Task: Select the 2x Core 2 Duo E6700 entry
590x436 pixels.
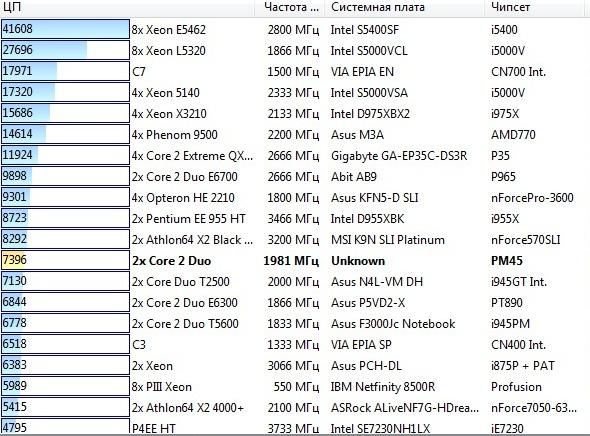Action: click(x=185, y=177)
